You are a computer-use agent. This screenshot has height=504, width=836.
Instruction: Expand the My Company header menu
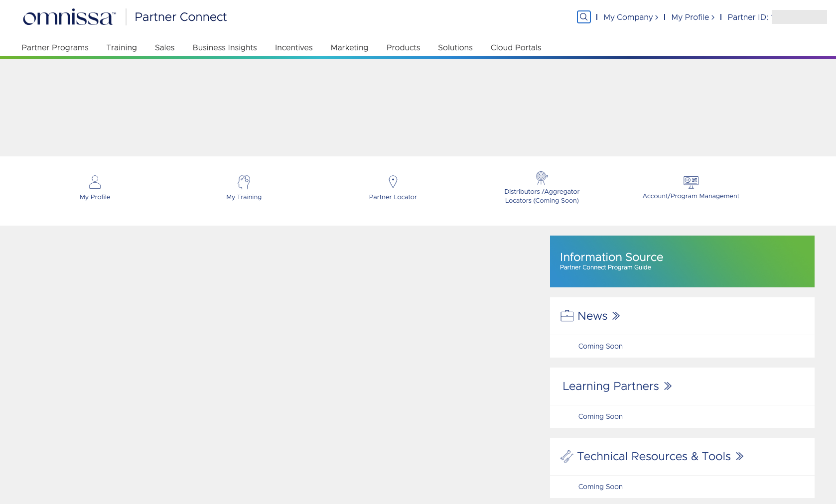click(x=630, y=17)
